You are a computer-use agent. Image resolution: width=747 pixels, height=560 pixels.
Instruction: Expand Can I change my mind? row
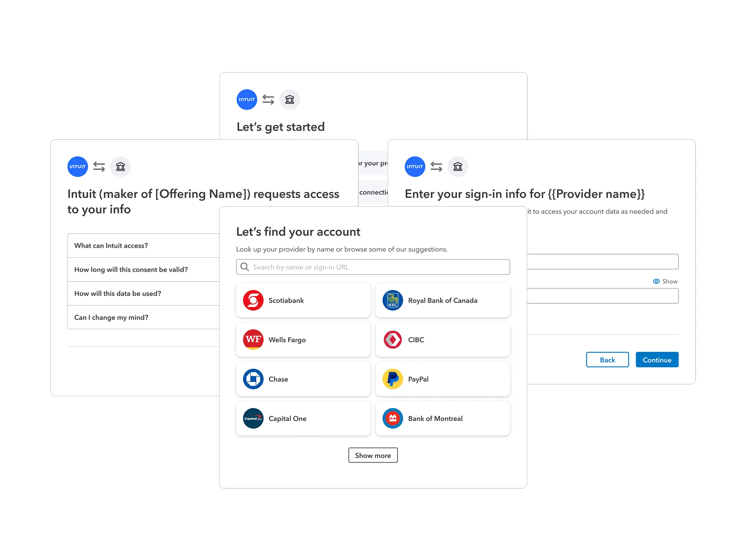pos(143,318)
